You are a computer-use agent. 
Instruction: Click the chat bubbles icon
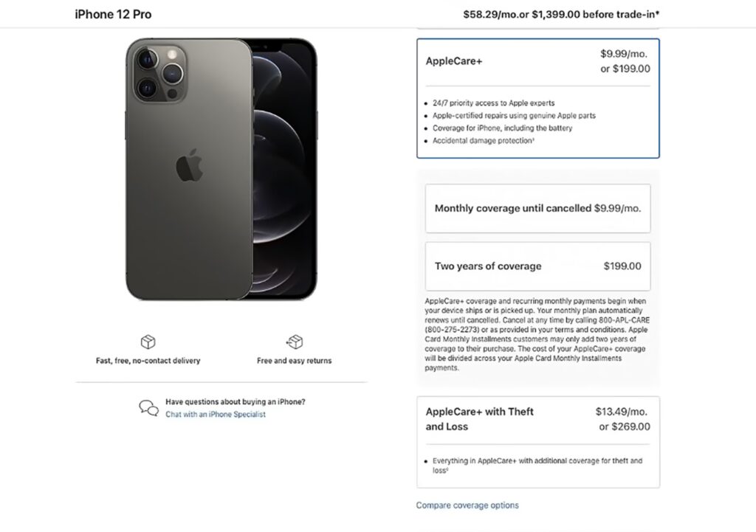pyautogui.click(x=148, y=407)
